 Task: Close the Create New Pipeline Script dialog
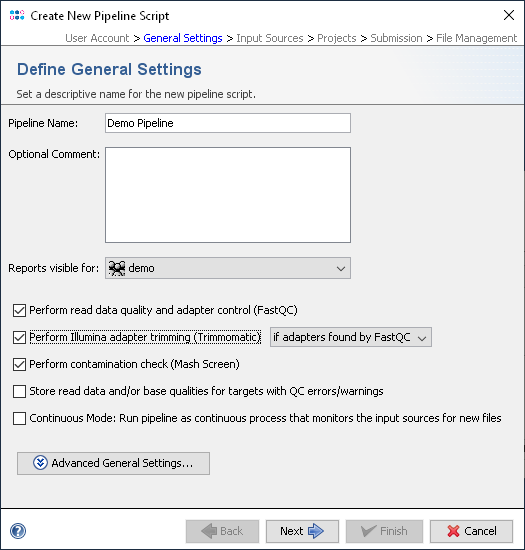pyautogui.click(x=509, y=15)
